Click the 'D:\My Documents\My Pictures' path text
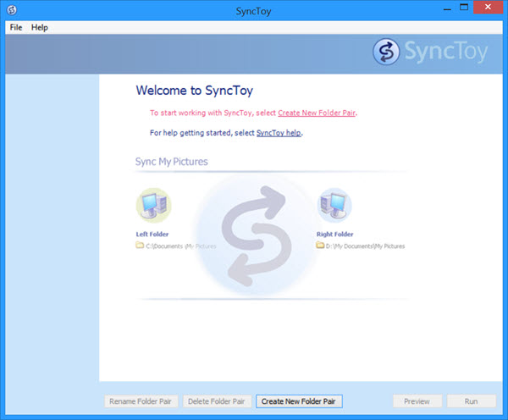The width and height of the screenshot is (508, 420). pos(365,246)
